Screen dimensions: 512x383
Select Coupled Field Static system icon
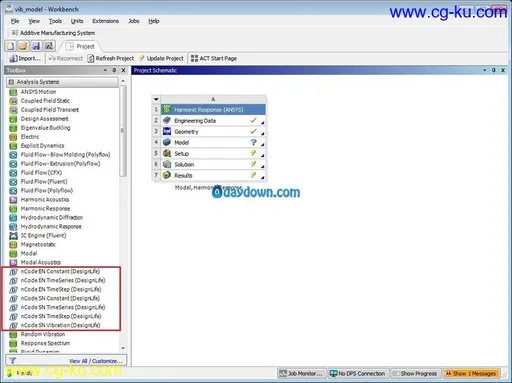tap(13, 101)
